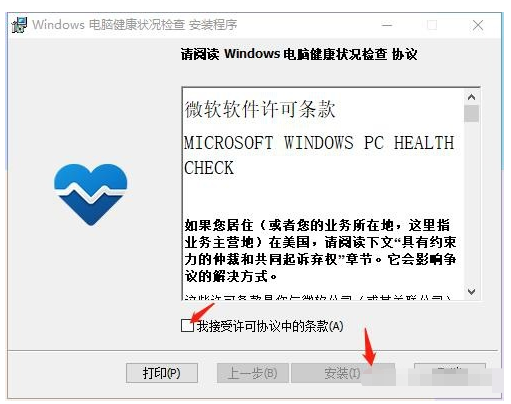The width and height of the screenshot is (511, 404).
Task: Click the 微软软件许可条款 license heading
Action: coord(260,109)
